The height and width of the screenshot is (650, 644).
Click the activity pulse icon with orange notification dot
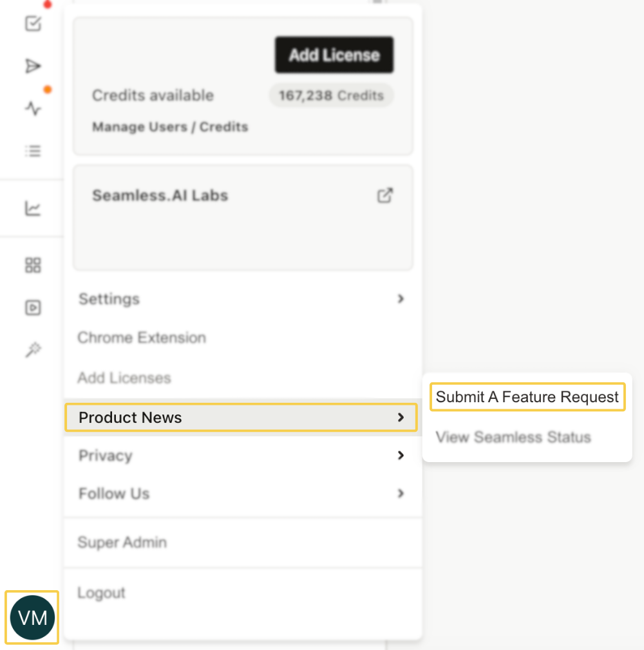[32, 109]
